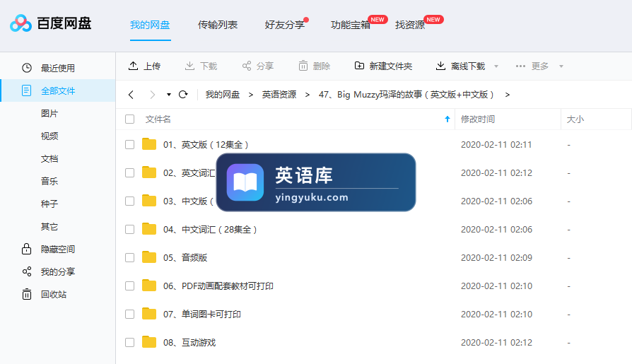Switch to 我的网盘 tab
The height and width of the screenshot is (364, 632).
point(150,25)
